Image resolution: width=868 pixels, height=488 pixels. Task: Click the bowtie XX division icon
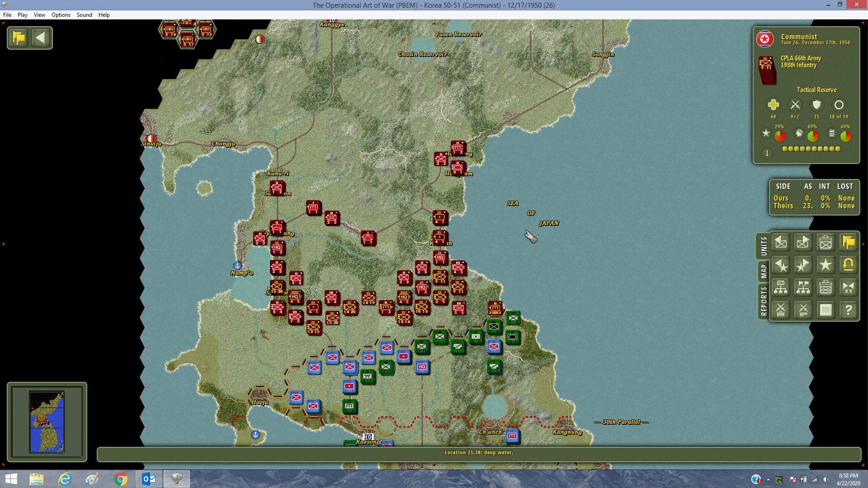849,287
